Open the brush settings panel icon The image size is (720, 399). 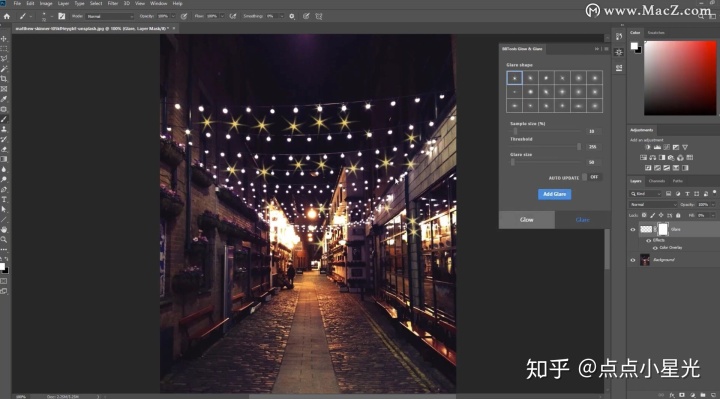[62, 16]
